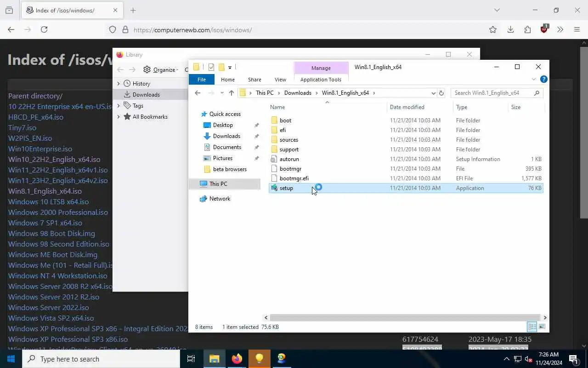
Task: Expand the Explorer ribbon chevron
Action: pos(534,79)
